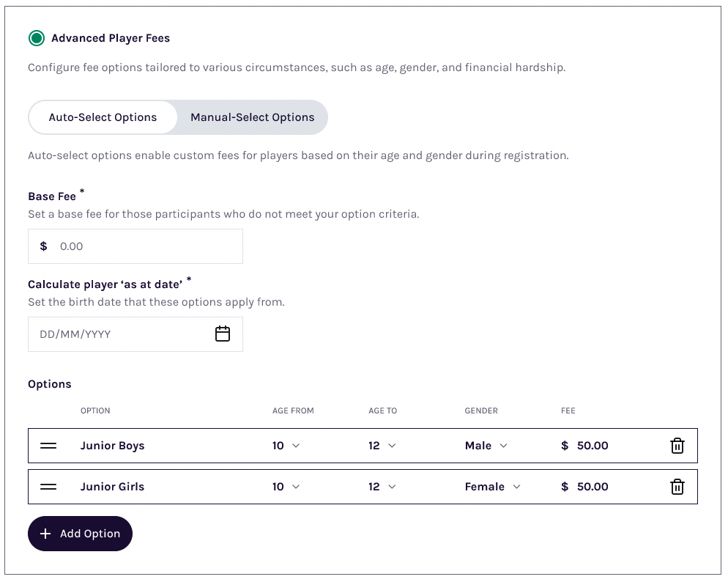Click the Junior Girls option name
Screen dimensions: 728x582
click(x=113, y=486)
